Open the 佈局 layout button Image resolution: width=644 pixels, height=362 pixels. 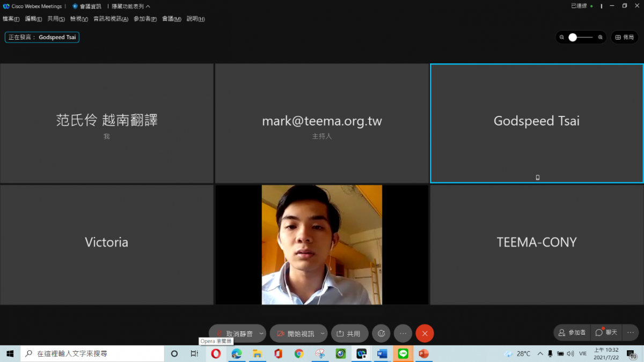click(x=625, y=38)
